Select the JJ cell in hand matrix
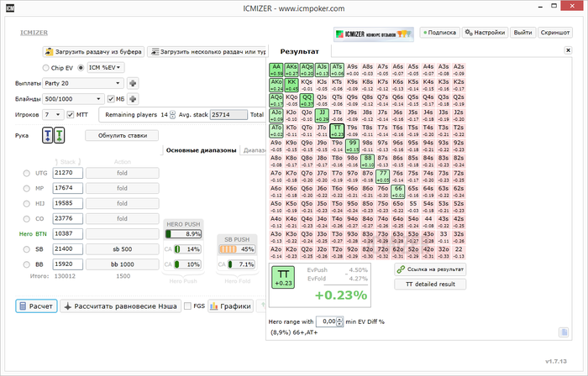Screen dimensions: 588x376 point(322,115)
